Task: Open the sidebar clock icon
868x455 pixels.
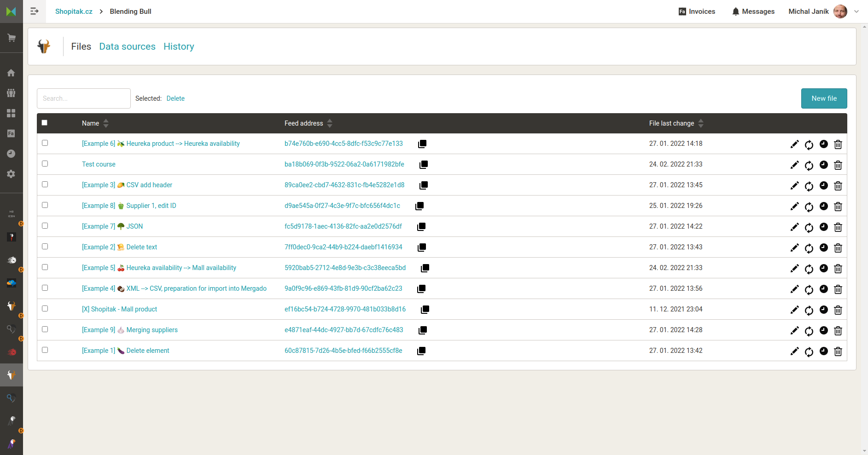Action: click(11, 154)
